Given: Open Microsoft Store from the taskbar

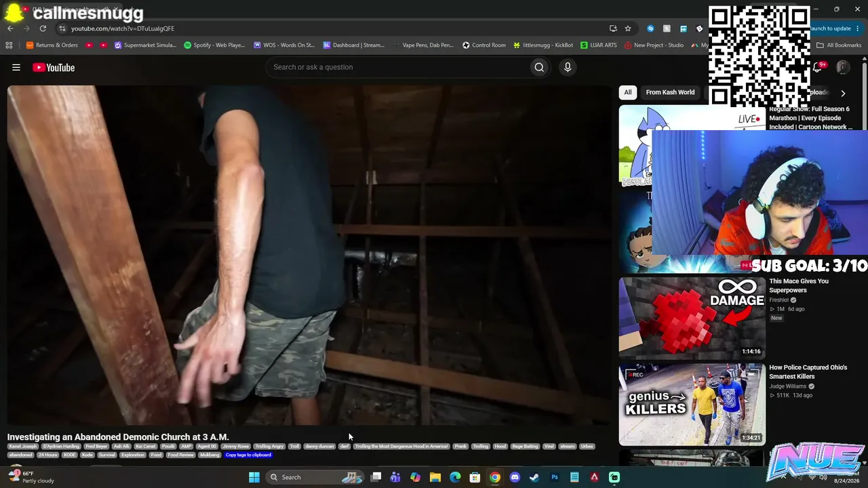Looking at the screenshot, I should click(x=475, y=477).
